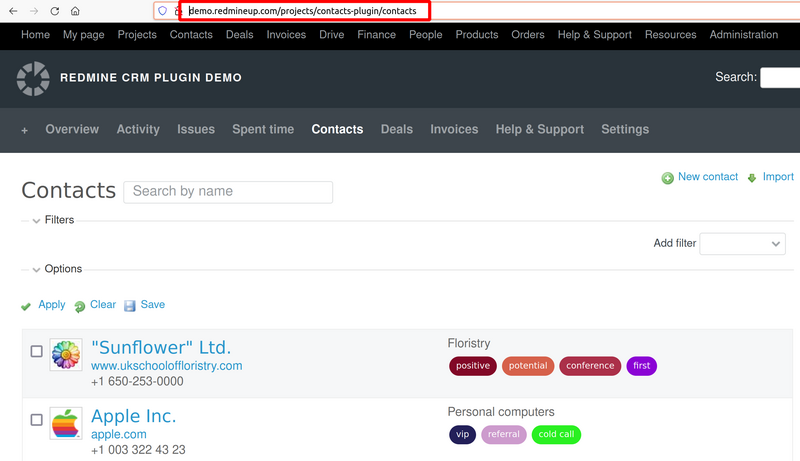Collapse the Filters section
800x461 pixels.
[37, 220]
